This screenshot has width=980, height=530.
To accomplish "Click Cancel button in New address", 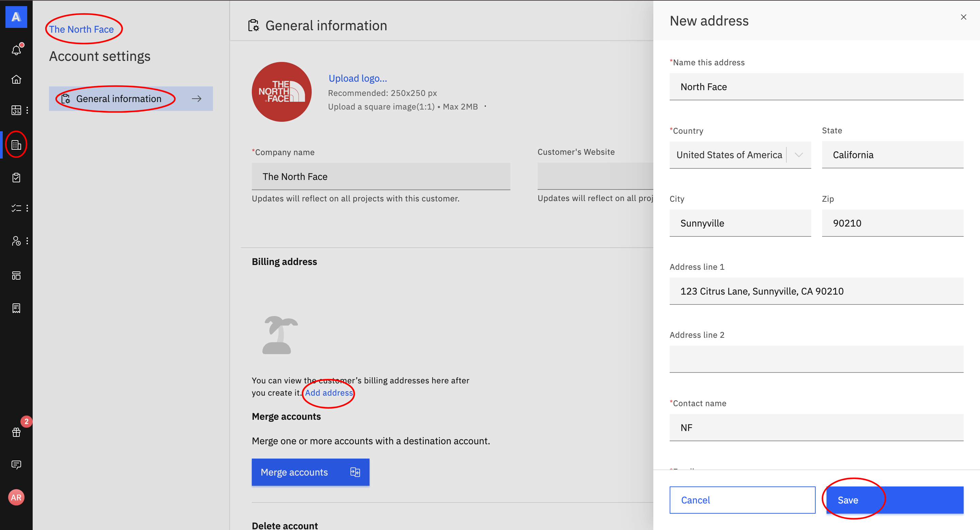I will [742, 500].
